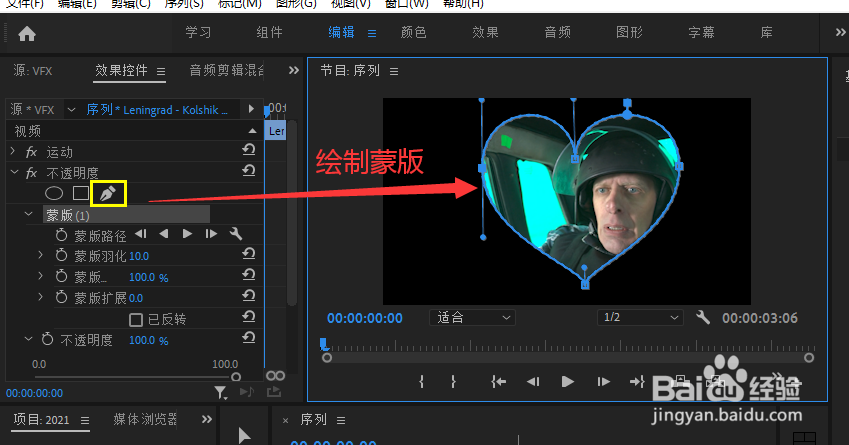This screenshot has height=445, width=849.
Task: Open source clip dropdown next to 源 * VFX
Action: [71, 110]
